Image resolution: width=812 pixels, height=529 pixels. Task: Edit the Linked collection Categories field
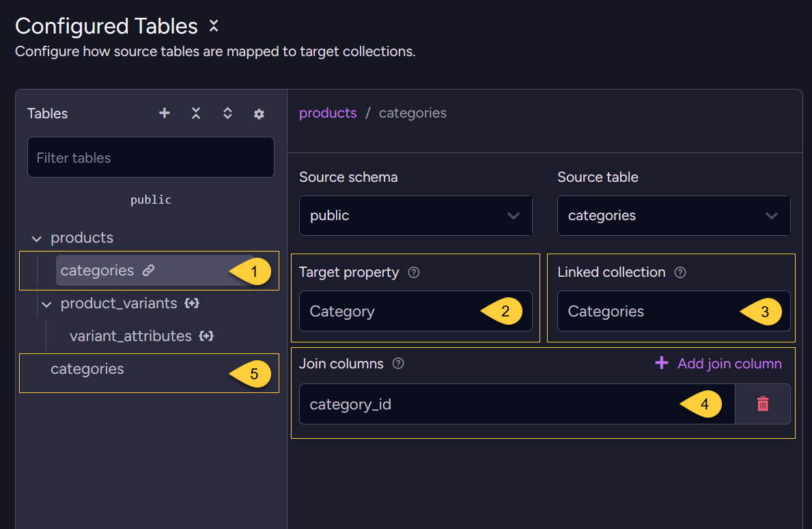pyautogui.click(x=674, y=311)
